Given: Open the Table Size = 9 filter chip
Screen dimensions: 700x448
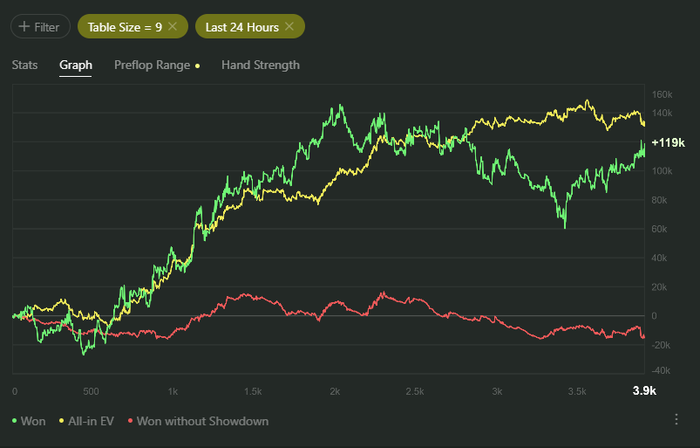Looking at the screenshot, I should click(124, 26).
